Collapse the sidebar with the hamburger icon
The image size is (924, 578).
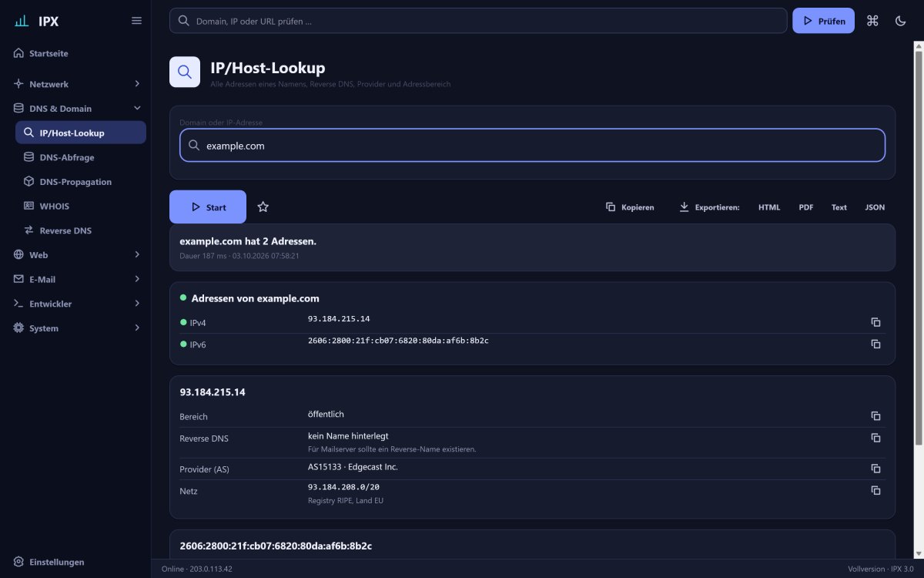(x=136, y=21)
